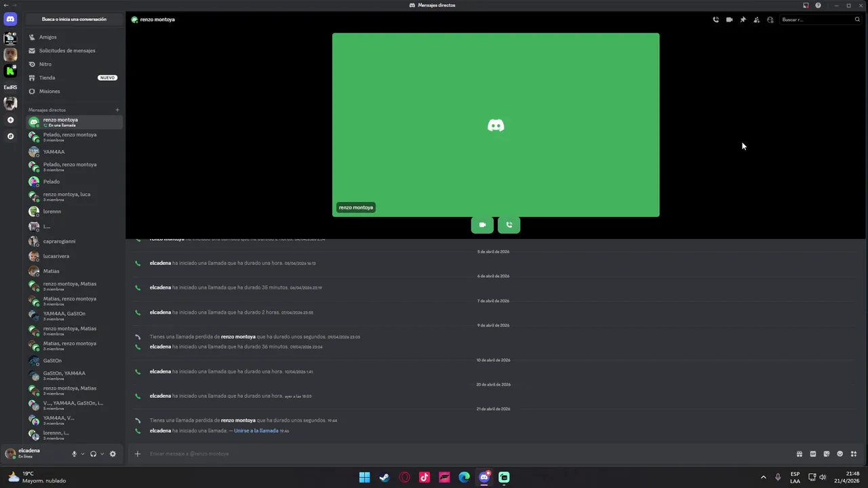Show pinned messages
This screenshot has height=488, width=868.
(x=743, y=20)
